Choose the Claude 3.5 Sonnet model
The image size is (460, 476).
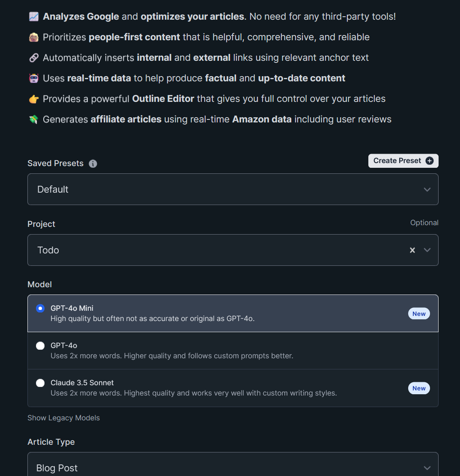(x=40, y=383)
